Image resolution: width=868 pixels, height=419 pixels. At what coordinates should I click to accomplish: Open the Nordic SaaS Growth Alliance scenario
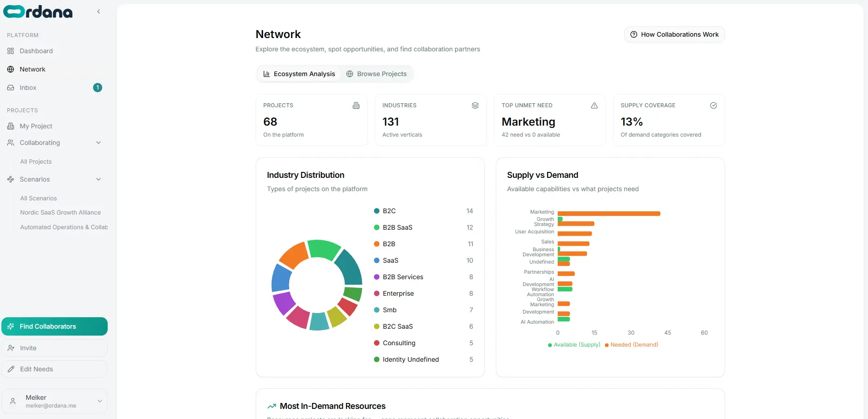click(60, 213)
